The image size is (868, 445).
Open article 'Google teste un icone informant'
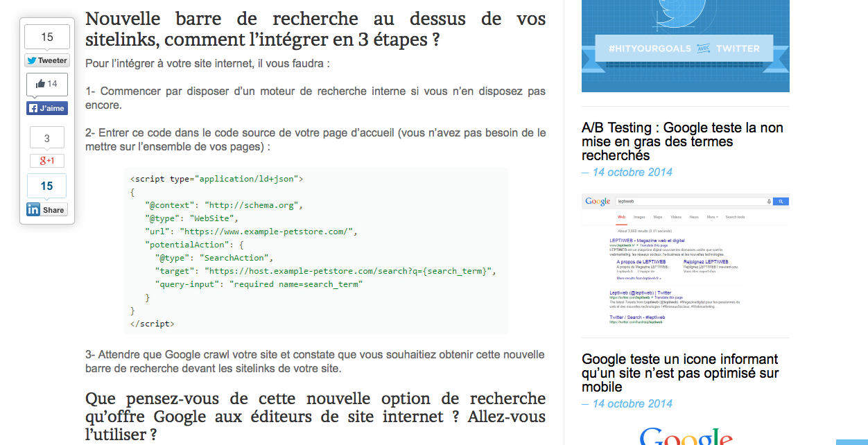click(680, 373)
